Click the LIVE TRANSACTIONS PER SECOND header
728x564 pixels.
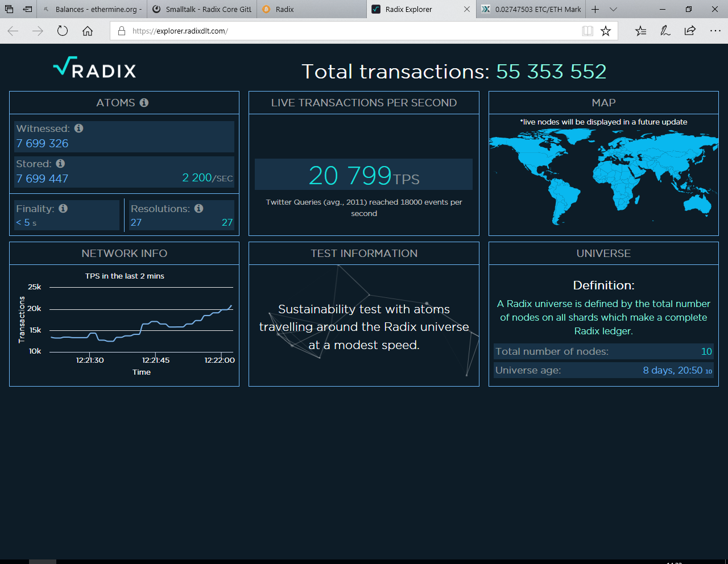[364, 102]
